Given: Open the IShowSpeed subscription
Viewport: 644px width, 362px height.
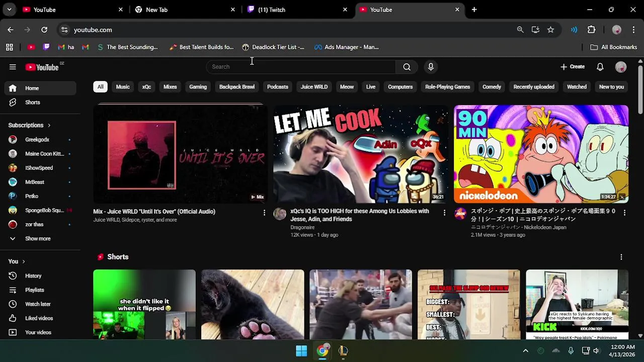Looking at the screenshot, I should [40, 167].
